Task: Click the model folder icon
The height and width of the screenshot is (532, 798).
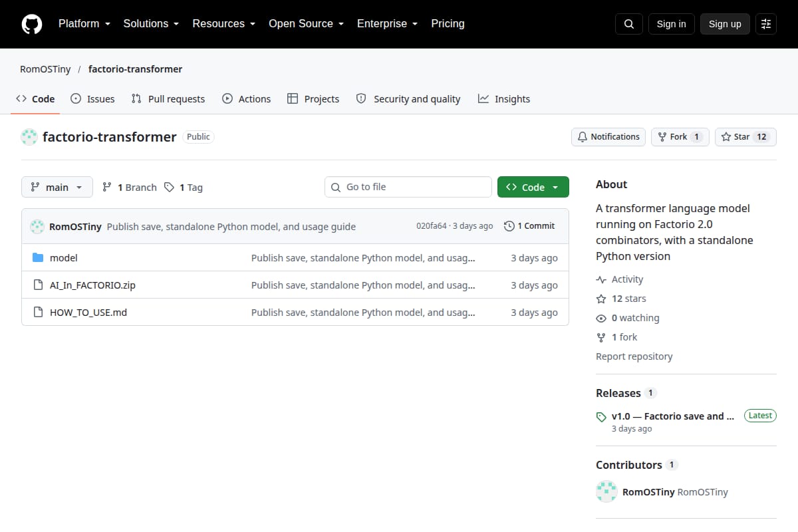Action: 38,258
